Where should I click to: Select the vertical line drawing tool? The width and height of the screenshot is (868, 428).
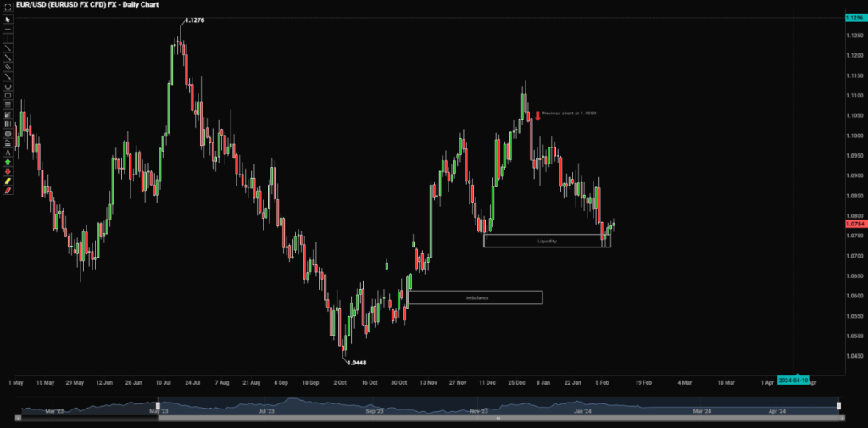pos(8,38)
